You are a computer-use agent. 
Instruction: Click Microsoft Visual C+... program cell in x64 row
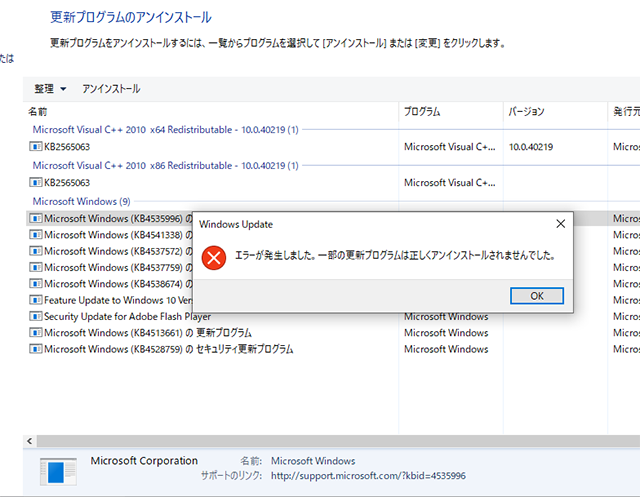pos(449,147)
